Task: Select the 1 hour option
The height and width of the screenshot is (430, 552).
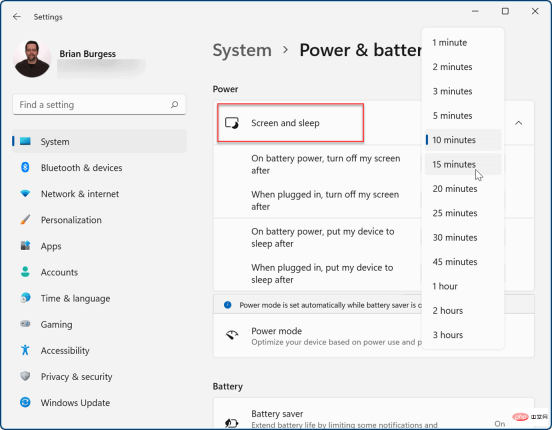Action: point(463,286)
